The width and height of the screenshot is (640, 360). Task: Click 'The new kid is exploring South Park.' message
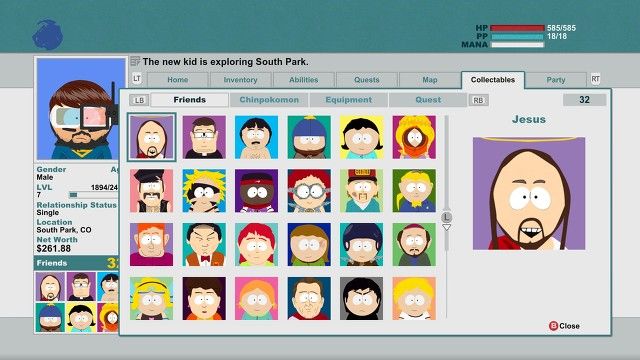coord(225,62)
